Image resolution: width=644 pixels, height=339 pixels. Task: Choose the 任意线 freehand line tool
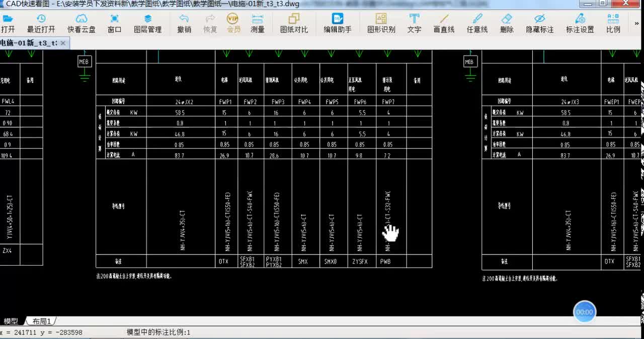pyautogui.click(x=477, y=24)
